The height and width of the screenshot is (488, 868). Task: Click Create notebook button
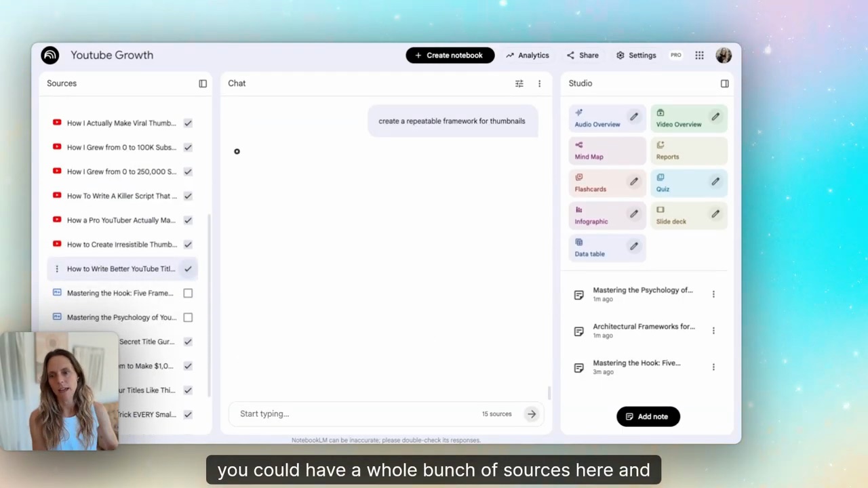click(450, 56)
